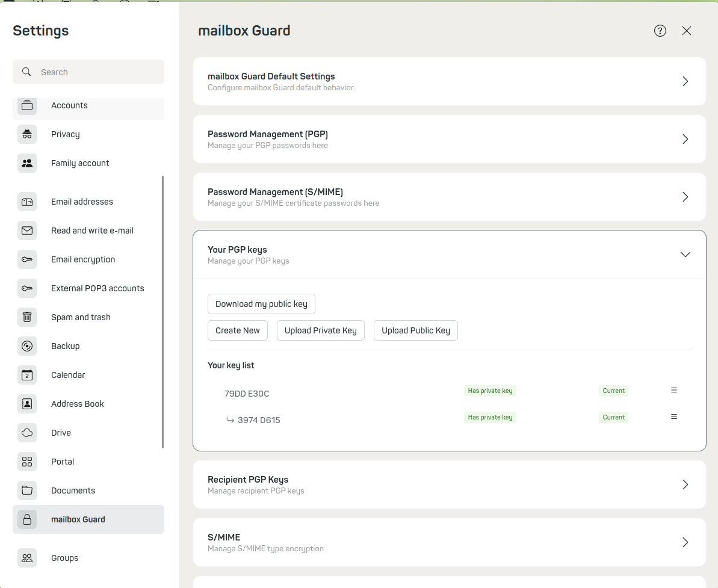Screen dimensions: 718x588
Task: Click Download my public key button
Action: [261, 304]
